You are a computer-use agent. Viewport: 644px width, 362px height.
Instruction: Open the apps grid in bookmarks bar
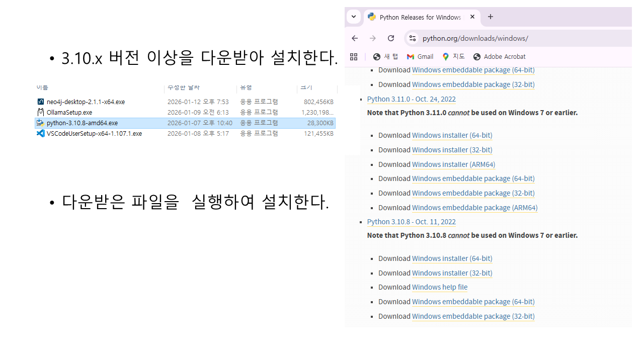(x=354, y=57)
